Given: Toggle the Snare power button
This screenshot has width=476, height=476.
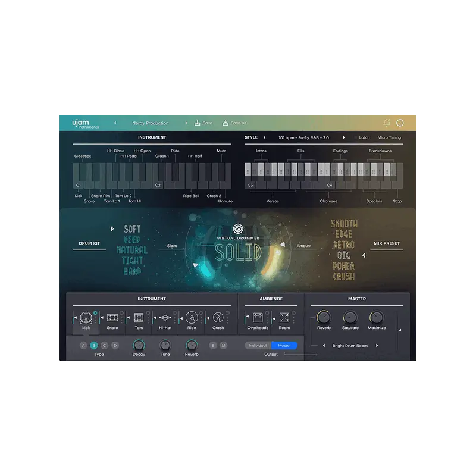Looking at the screenshot, I should coord(122,313).
